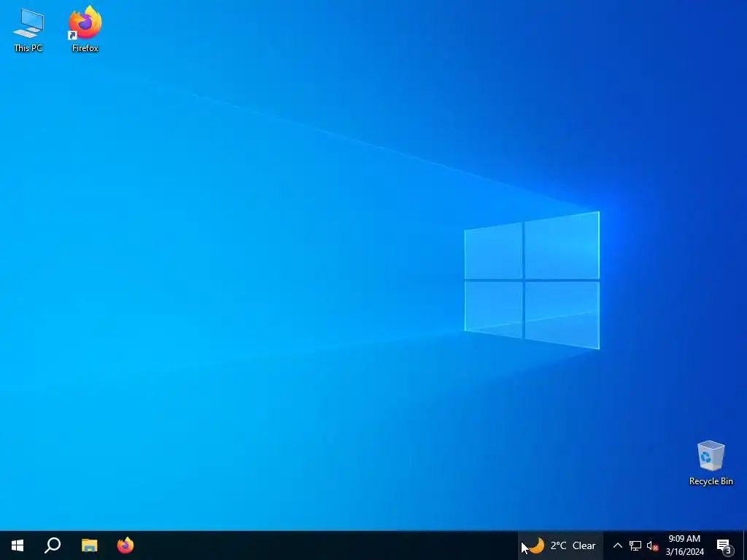Select the Firefox desktop shortcut

pos(85,28)
